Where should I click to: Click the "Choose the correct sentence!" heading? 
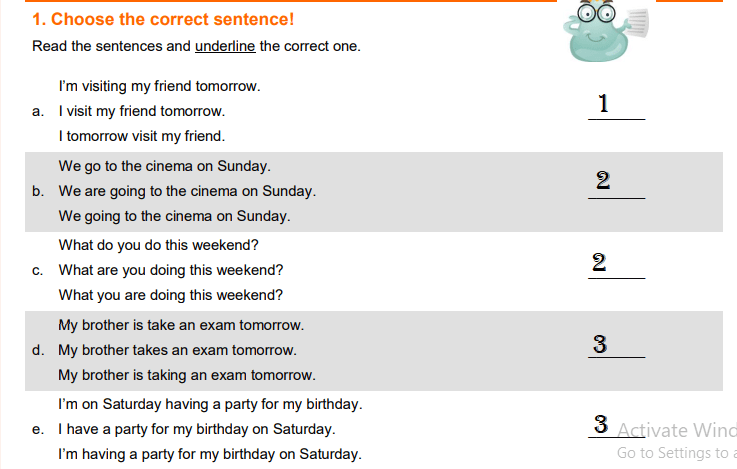162,19
